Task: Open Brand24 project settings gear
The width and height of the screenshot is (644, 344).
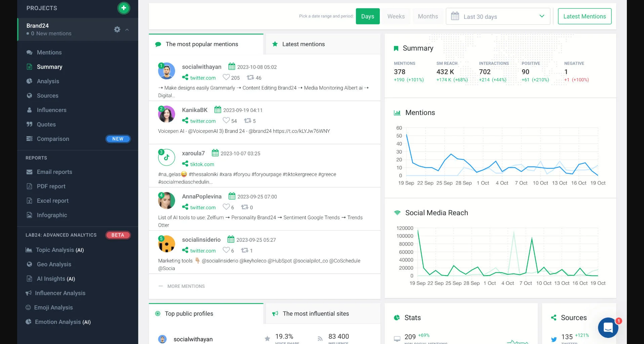Action: 117,30
